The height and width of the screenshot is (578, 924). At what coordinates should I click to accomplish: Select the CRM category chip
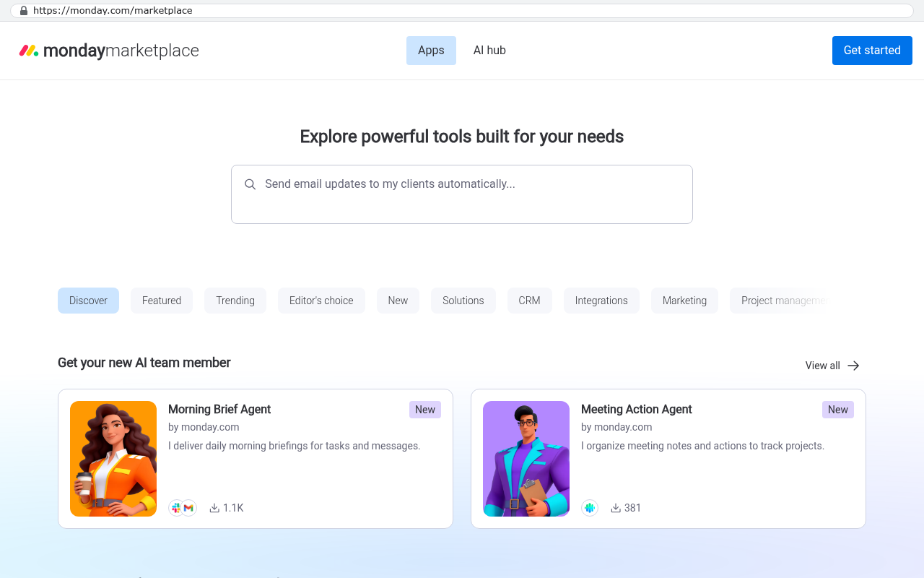click(529, 301)
